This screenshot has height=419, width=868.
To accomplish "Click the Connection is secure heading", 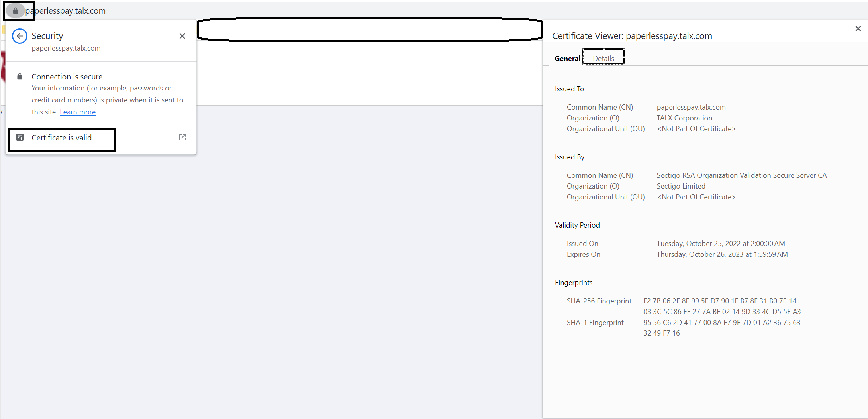I will pos(67,77).
